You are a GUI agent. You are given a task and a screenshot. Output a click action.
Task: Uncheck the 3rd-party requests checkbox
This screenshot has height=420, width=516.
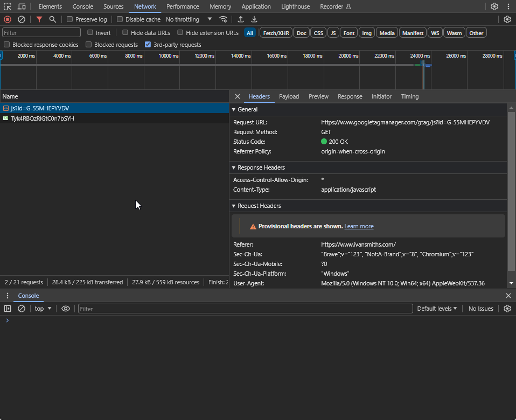click(148, 45)
